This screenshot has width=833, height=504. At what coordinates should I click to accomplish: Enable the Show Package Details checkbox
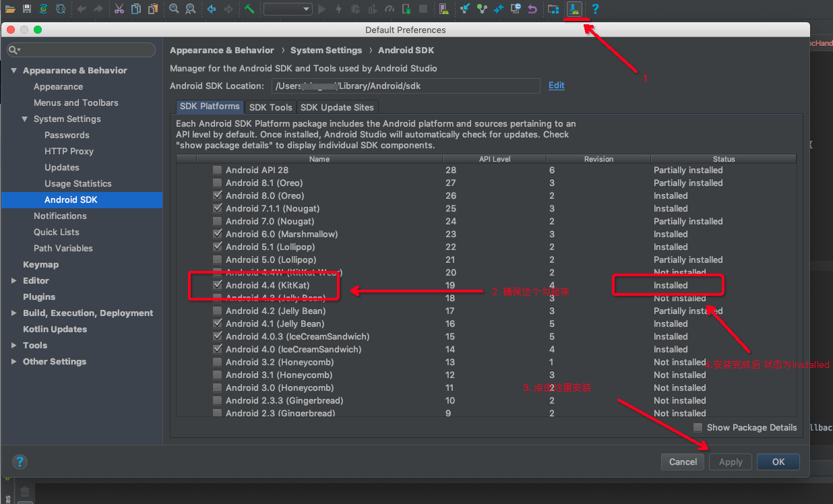698,427
